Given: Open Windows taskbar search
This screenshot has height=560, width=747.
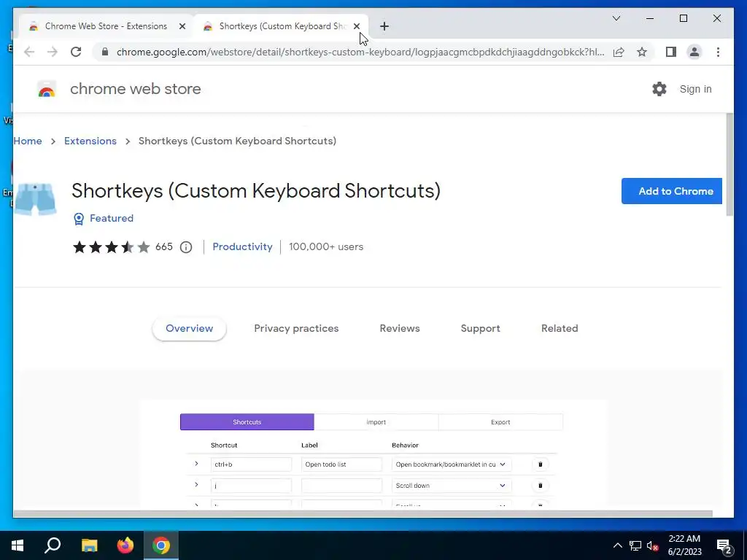Looking at the screenshot, I should 53,545.
